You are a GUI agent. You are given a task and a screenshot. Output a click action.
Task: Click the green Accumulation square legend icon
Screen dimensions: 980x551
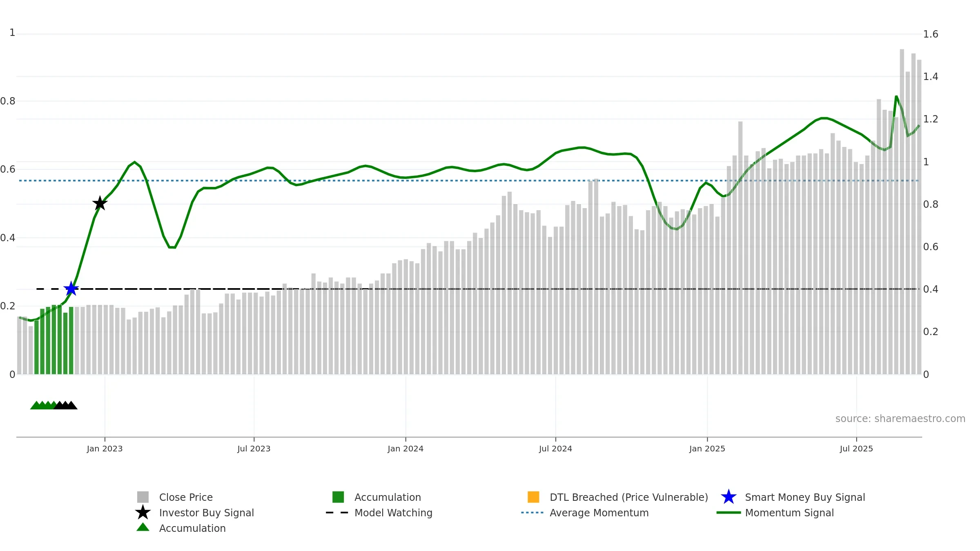click(x=338, y=497)
